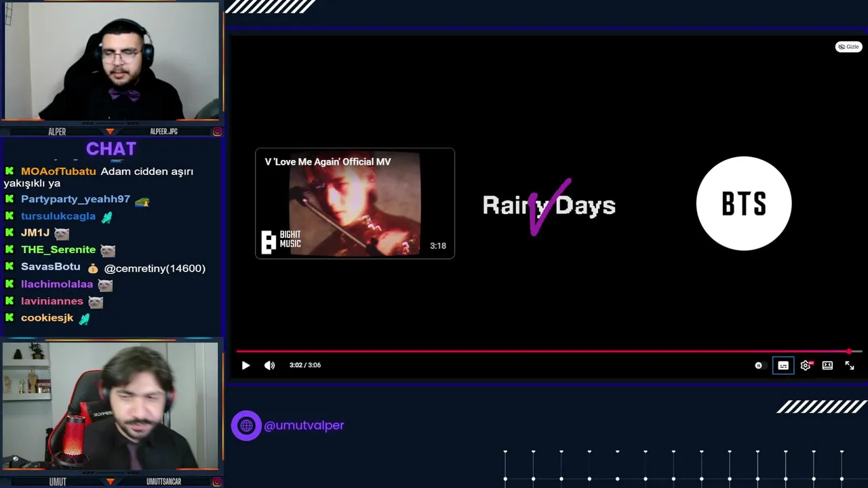Screen dimensions: 868x488
Task: Click the 3:18 duration badge on the MV card
Action: [x=438, y=246]
